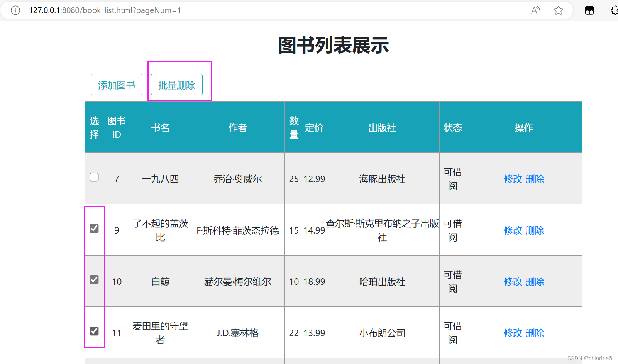This screenshot has height=364, width=618.
Task: Click the author 赫尔曼·梅尔维尔
Action: [x=237, y=282]
